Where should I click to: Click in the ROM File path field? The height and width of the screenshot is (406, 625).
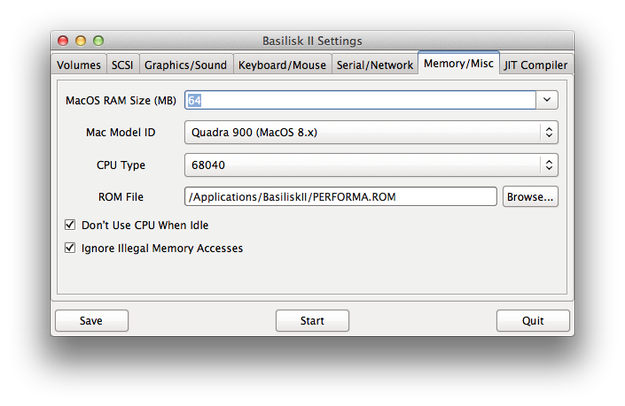click(x=341, y=197)
